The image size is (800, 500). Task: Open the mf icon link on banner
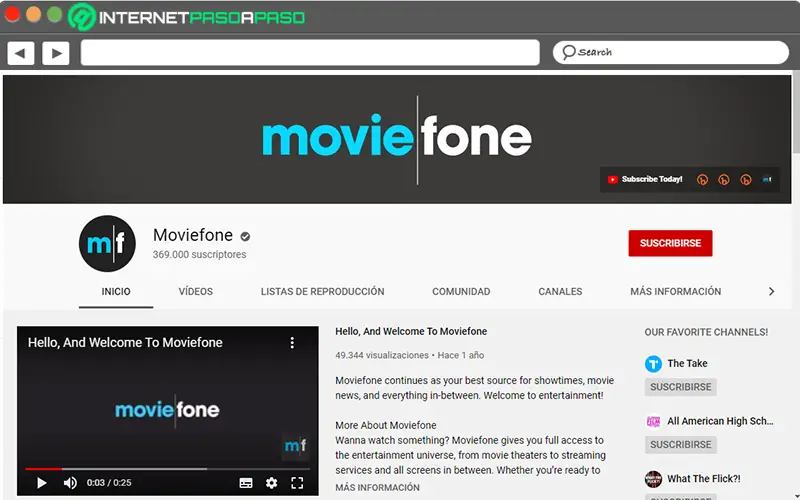click(x=767, y=179)
